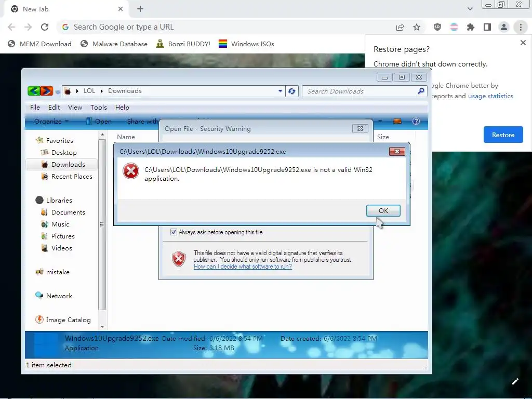Open the Videos library
This screenshot has width=532, height=399.
tap(56, 248)
